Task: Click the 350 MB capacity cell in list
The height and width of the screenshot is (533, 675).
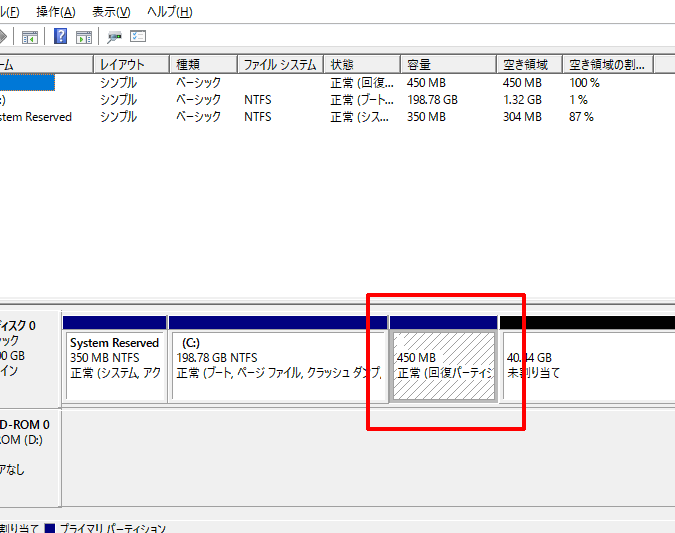Action: point(426,117)
